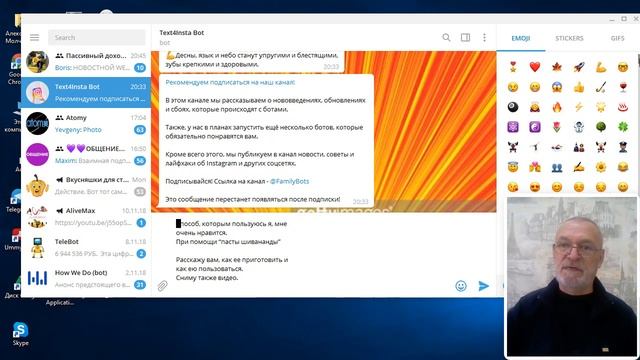640x360 pixels.
Task: Send the message with the arrow icon
Action: 484,286
